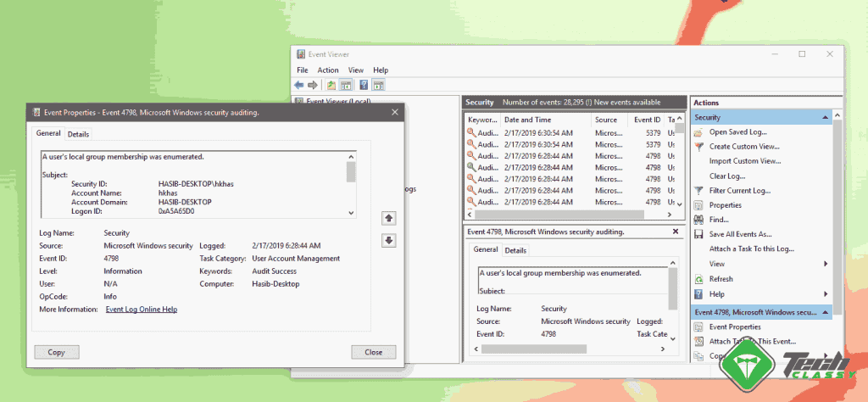Open the Help menu in menu bar
868x402 pixels.
coord(381,70)
